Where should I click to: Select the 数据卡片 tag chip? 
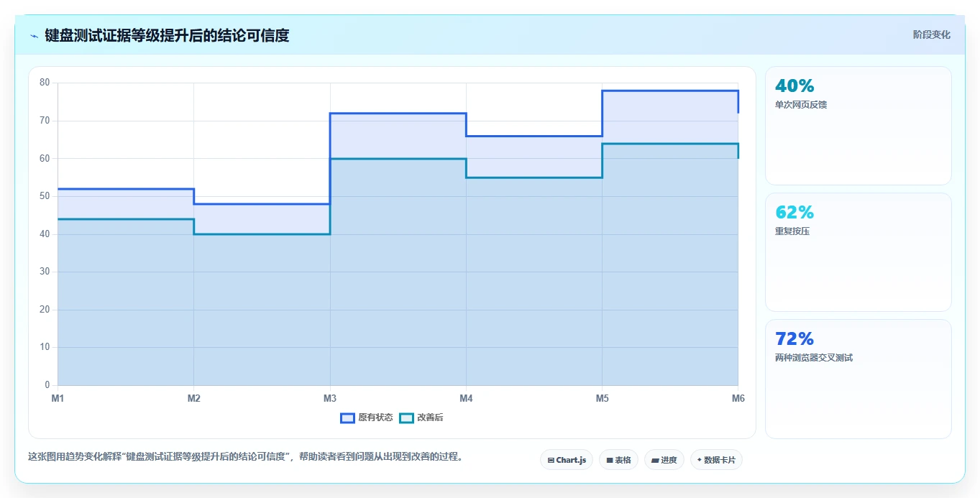coord(716,460)
